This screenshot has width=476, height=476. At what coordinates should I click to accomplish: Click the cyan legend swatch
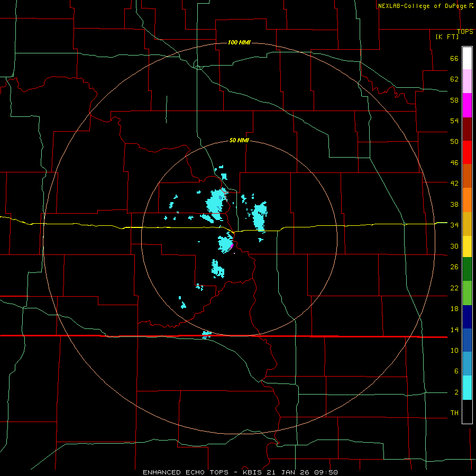467,388
